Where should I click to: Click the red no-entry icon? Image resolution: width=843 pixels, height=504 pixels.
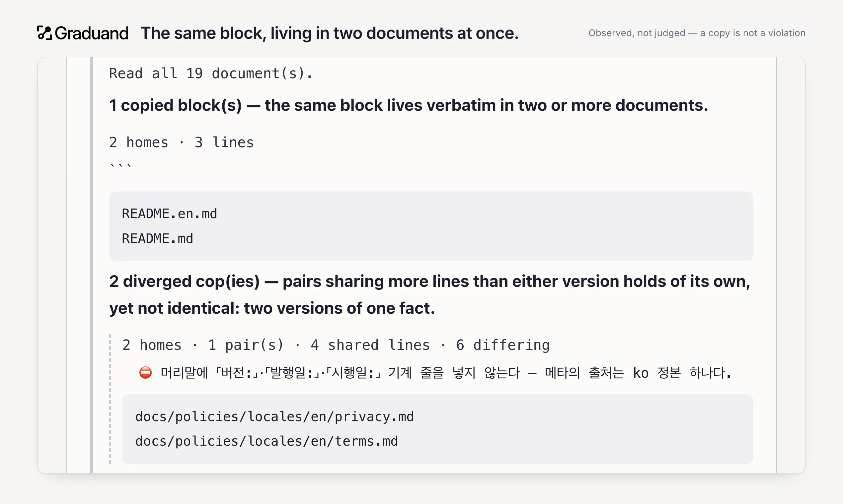point(145,373)
